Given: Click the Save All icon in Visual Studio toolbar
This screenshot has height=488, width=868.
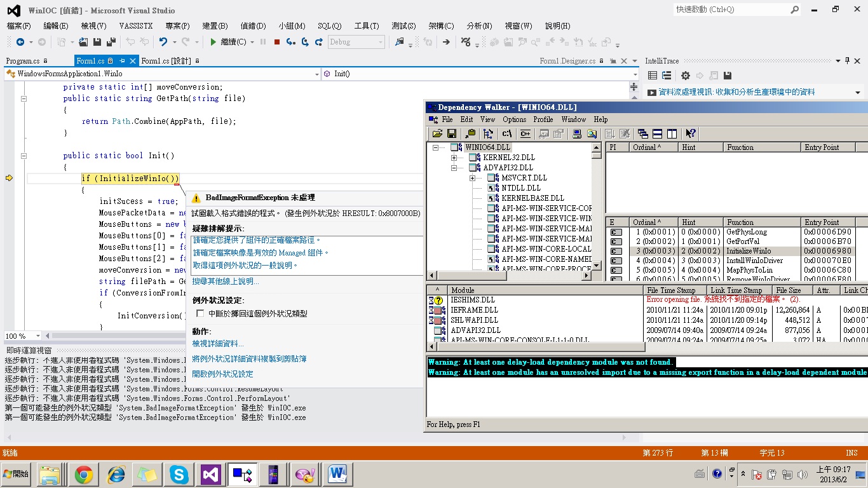Looking at the screenshot, I should click(111, 42).
